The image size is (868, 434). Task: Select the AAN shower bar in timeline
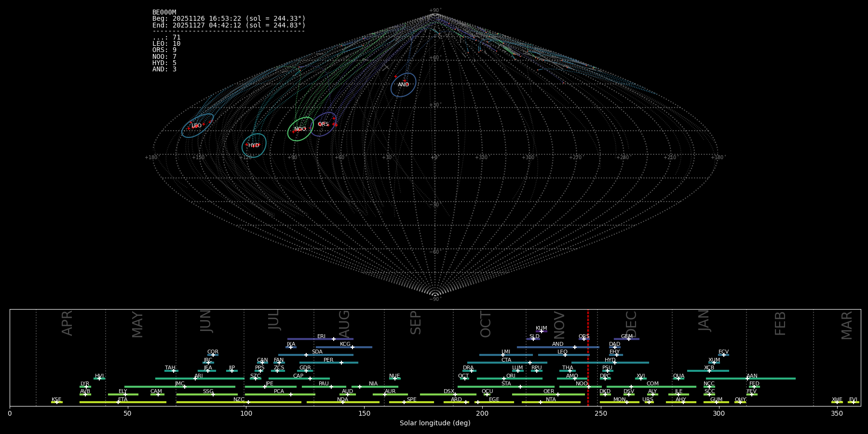pyautogui.click(x=751, y=379)
